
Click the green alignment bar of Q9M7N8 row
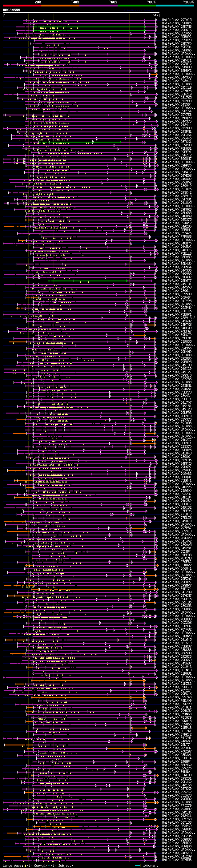click(x=89, y=27)
